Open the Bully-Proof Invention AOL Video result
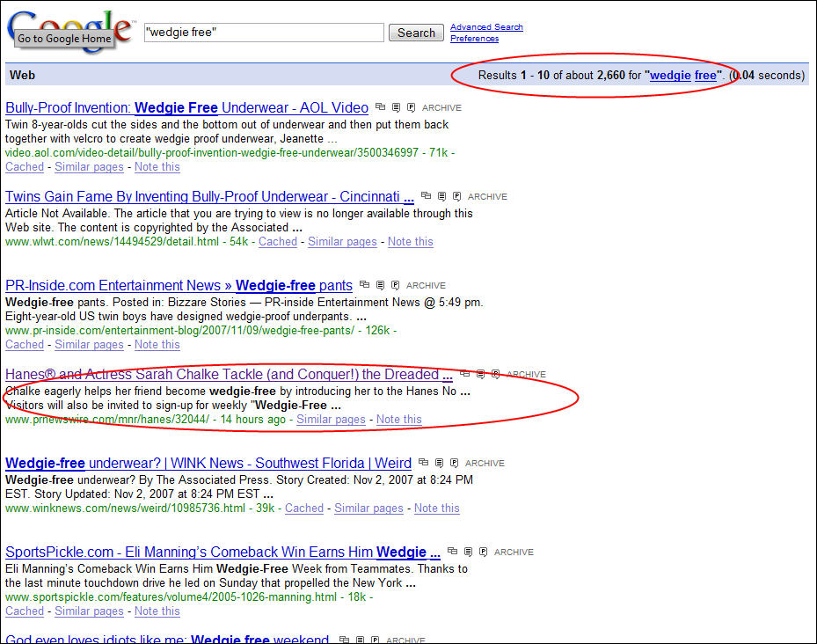 [186, 108]
